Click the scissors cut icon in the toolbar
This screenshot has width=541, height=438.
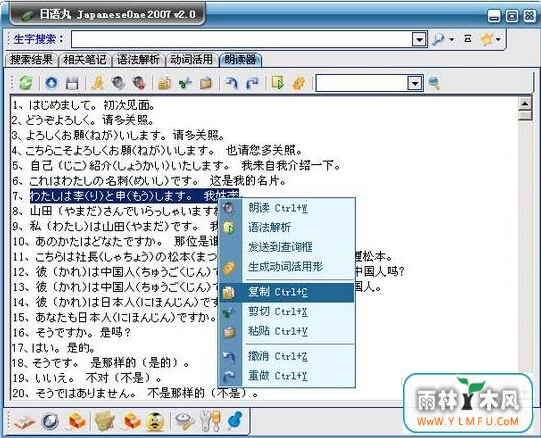click(185, 83)
